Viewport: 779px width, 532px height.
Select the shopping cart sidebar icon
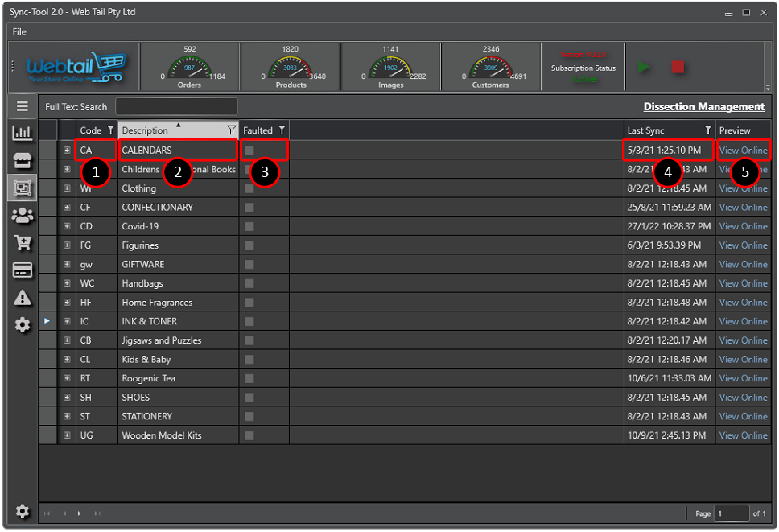(23, 242)
